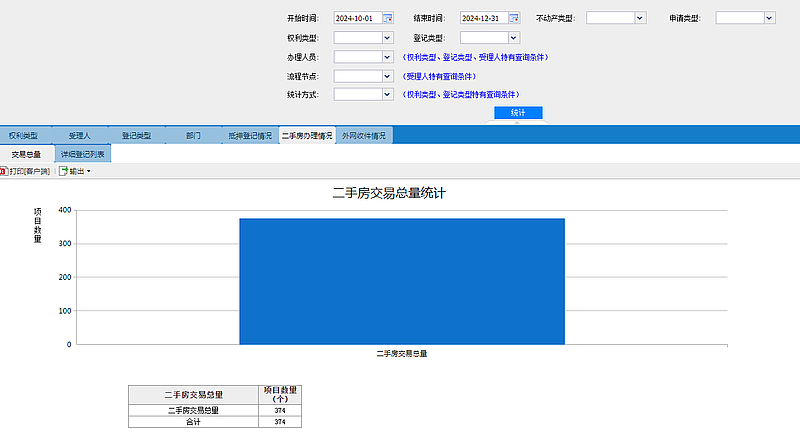This screenshot has width=800, height=438.
Task: Click the 合计 total row label
Action: pyautogui.click(x=193, y=422)
